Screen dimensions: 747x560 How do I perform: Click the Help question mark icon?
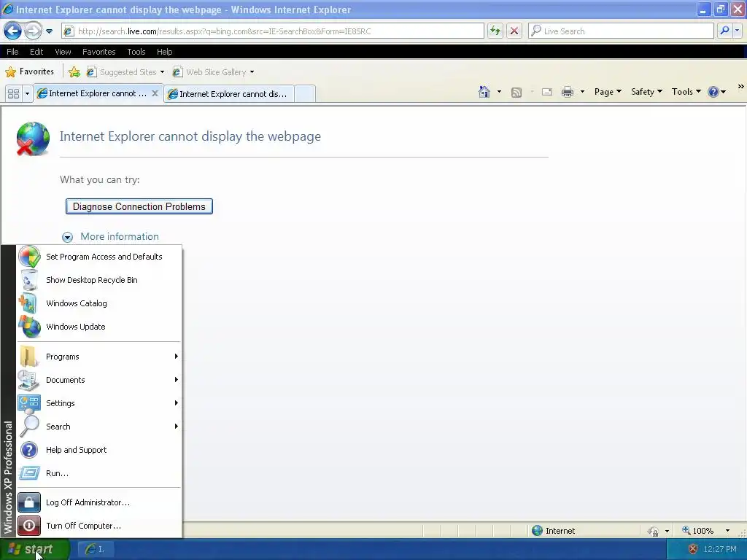(x=713, y=92)
